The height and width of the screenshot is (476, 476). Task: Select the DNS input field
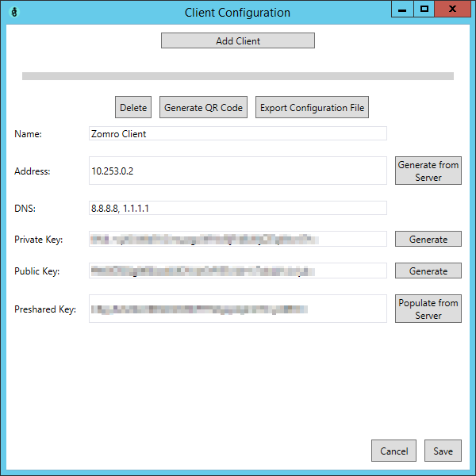238,208
